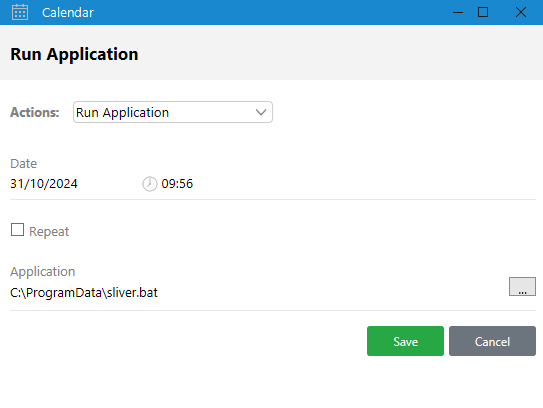The image size is (543, 408).
Task: Maximize the Calendar window
Action: [x=483, y=12]
